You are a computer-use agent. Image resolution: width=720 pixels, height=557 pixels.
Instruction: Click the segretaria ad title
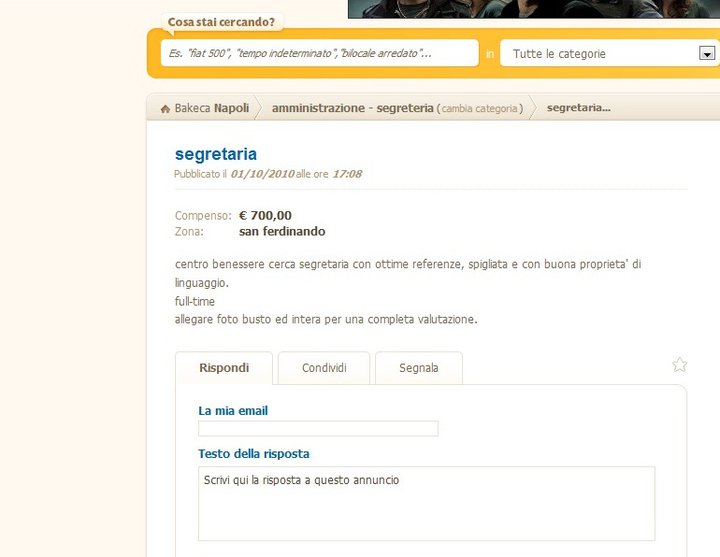(216, 154)
